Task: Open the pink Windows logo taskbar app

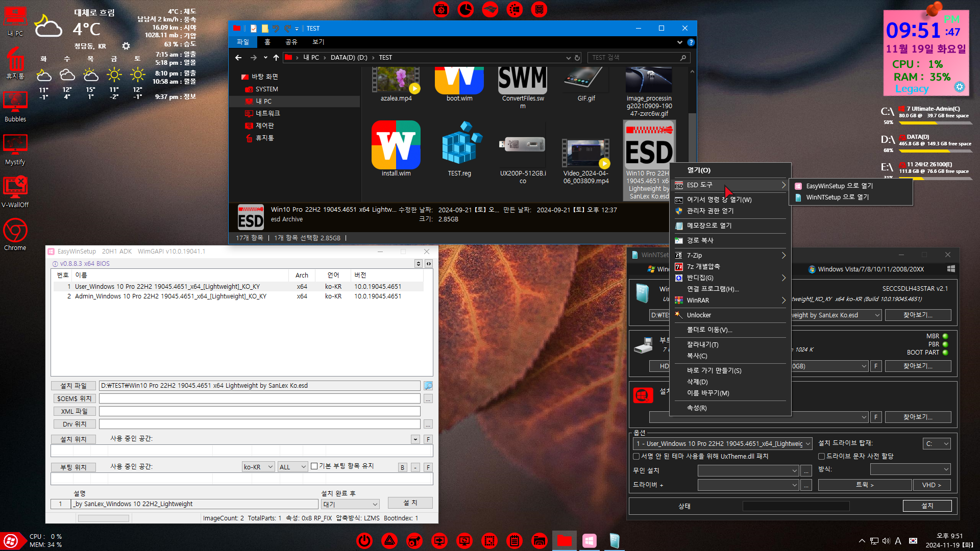Action: (589, 540)
